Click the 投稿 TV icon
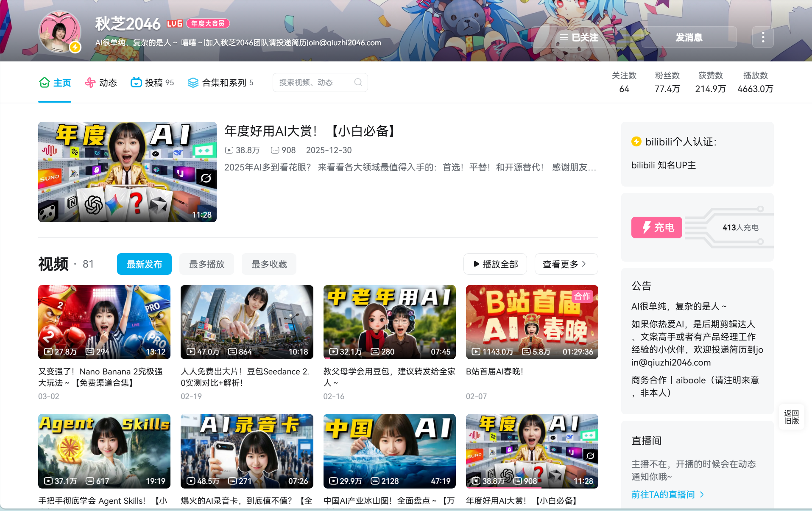This screenshot has height=511, width=812. click(136, 82)
